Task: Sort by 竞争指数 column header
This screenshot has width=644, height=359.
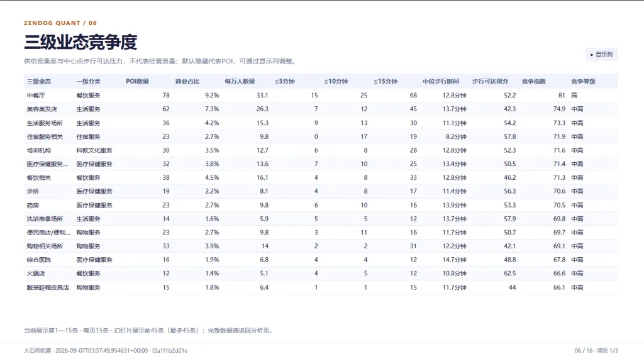Action: (533, 81)
